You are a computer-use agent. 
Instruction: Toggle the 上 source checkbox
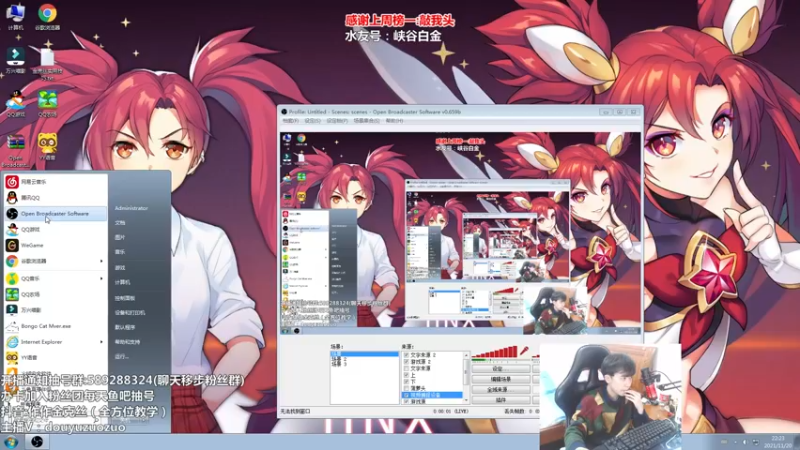[x=406, y=374]
